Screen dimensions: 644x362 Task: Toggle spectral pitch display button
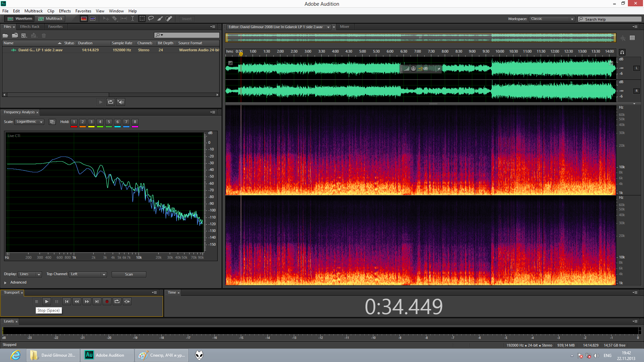point(93,19)
